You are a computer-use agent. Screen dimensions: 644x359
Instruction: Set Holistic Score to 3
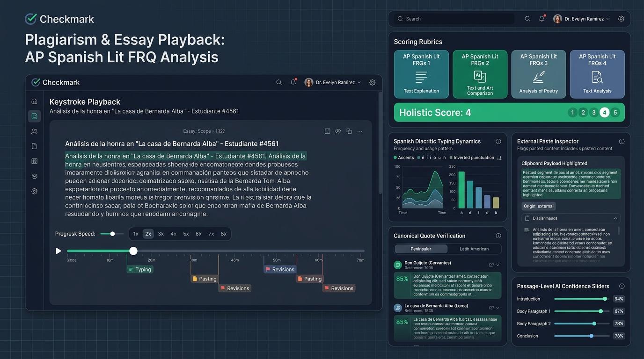point(594,112)
